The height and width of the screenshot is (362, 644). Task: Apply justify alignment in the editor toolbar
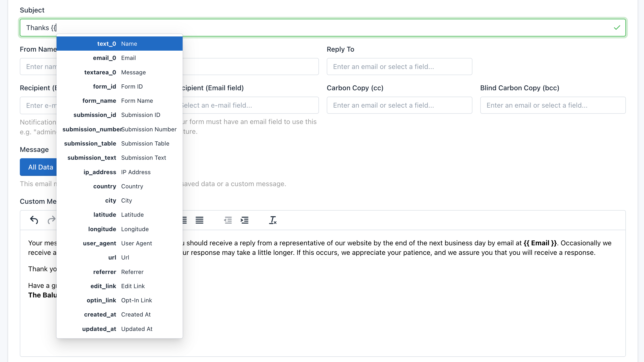pos(199,220)
